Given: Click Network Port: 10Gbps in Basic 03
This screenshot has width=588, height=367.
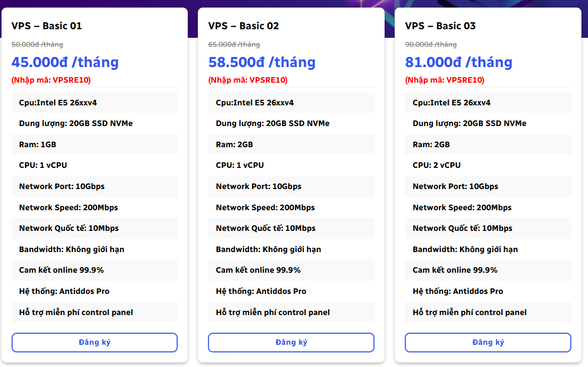Looking at the screenshot, I should (x=455, y=186).
